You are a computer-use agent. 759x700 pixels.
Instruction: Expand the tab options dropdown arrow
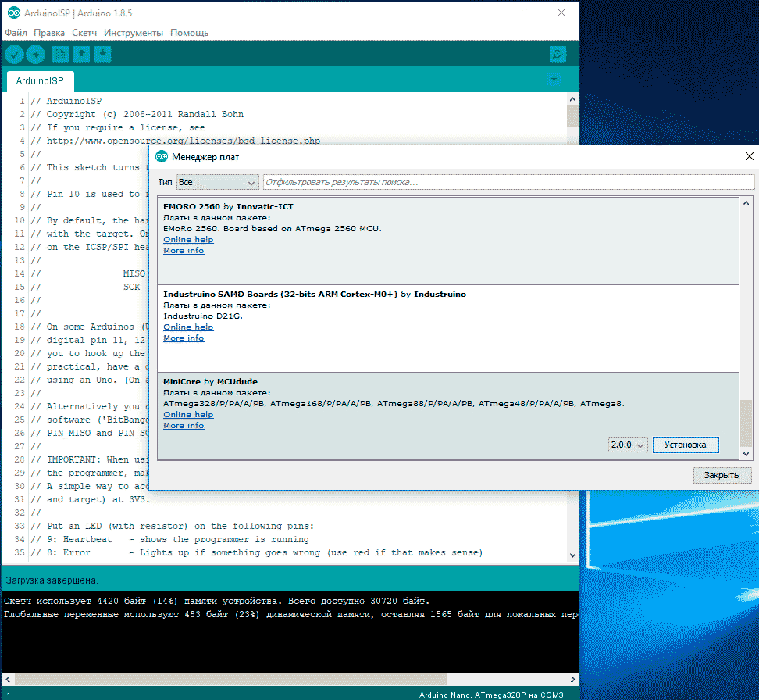tap(554, 80)
